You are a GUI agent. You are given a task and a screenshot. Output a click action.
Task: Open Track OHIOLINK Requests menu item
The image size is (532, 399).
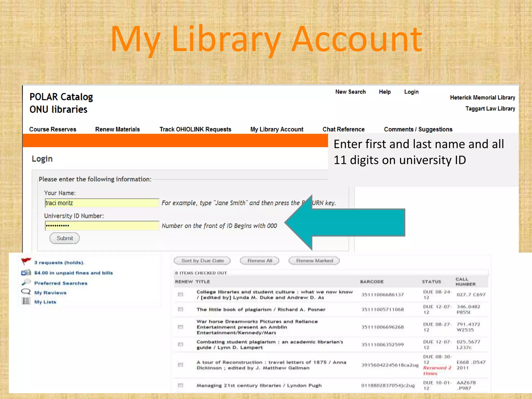coord(195,129)
